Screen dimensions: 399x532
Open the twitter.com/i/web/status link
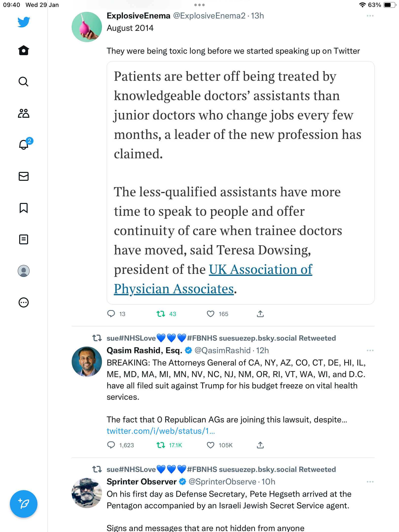(161, 431)
